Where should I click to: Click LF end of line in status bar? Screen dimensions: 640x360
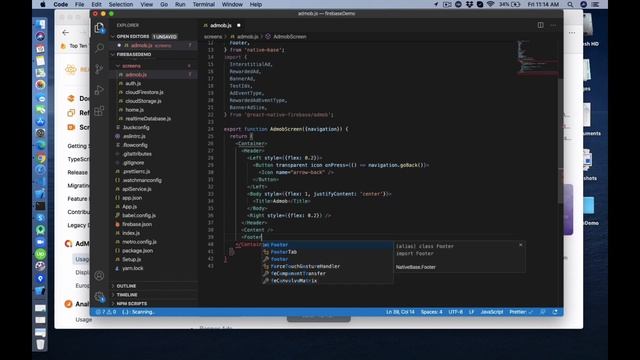coord(471,312)
